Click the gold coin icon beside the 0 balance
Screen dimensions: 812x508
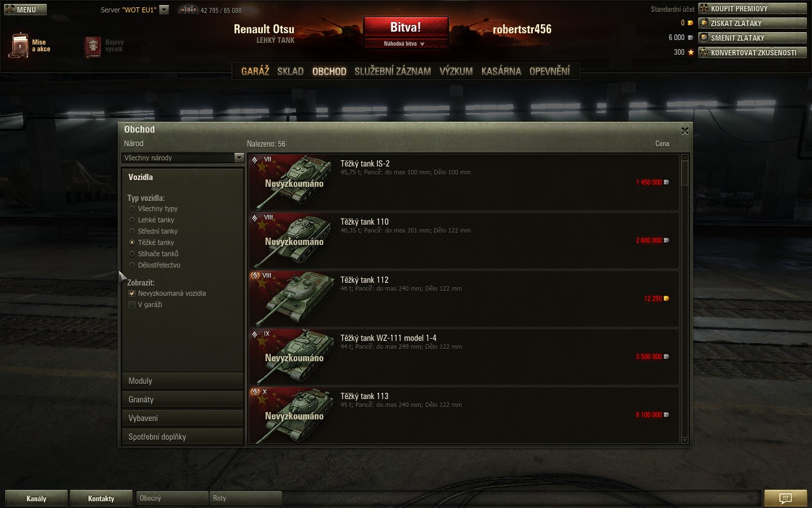(690, 23)
